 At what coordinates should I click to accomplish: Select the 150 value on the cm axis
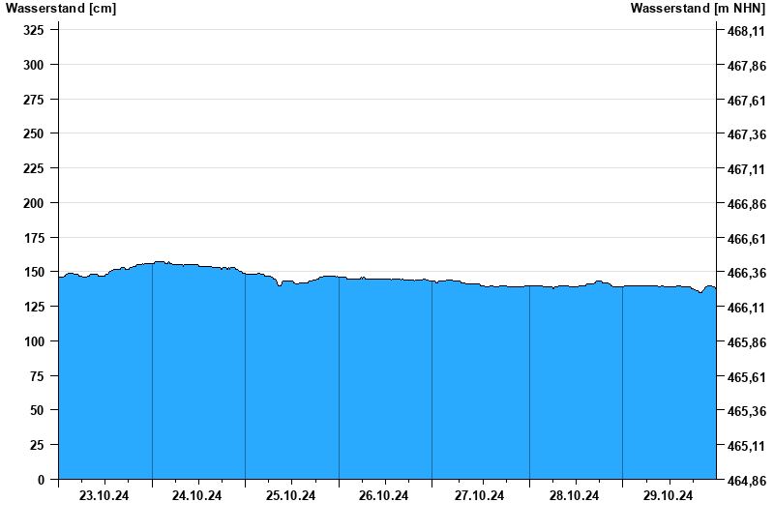[x=34, y=272]
